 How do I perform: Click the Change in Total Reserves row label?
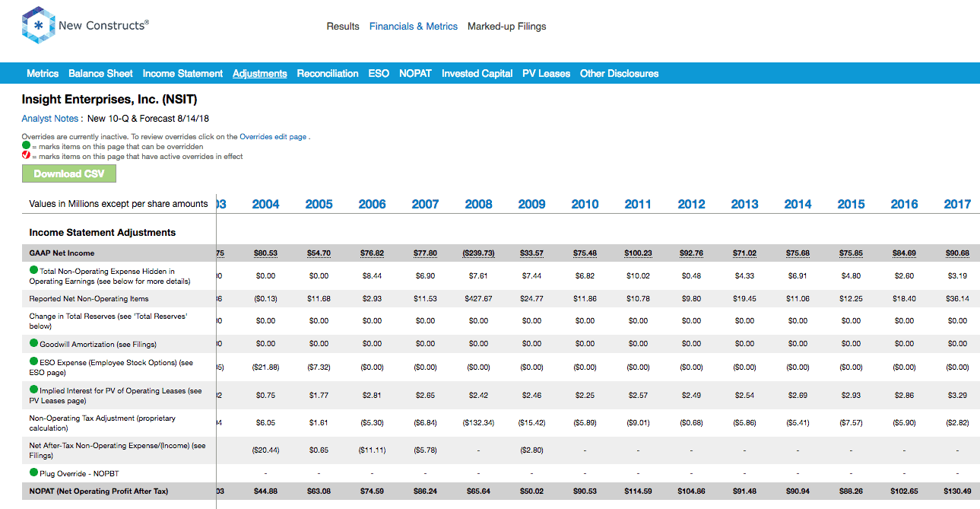click(108, 320)
